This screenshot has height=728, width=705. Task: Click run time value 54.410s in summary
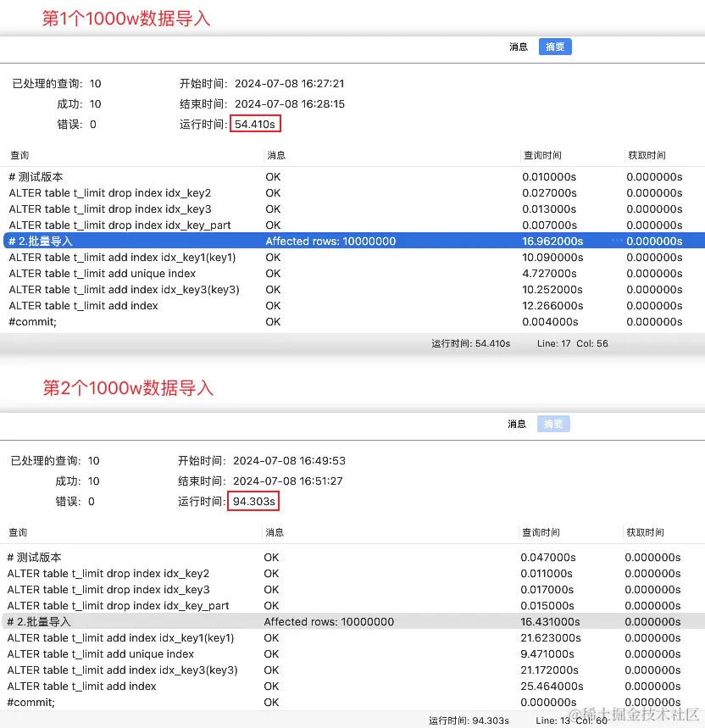click(x=255, y=125)
